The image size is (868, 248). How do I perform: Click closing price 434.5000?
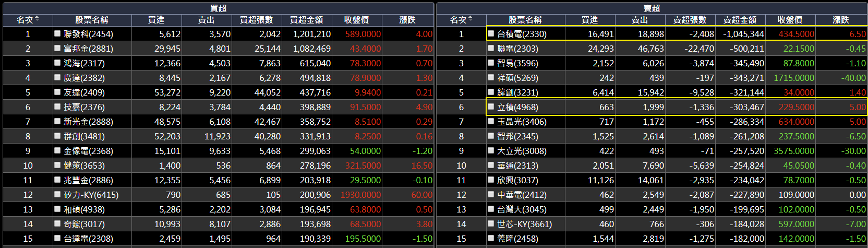tap(797, 34)
